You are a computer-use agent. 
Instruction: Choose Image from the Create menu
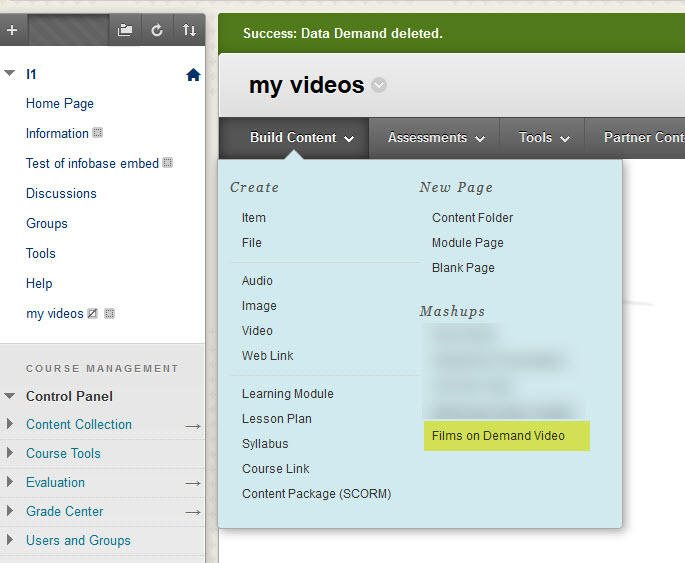tap(259, 306)
